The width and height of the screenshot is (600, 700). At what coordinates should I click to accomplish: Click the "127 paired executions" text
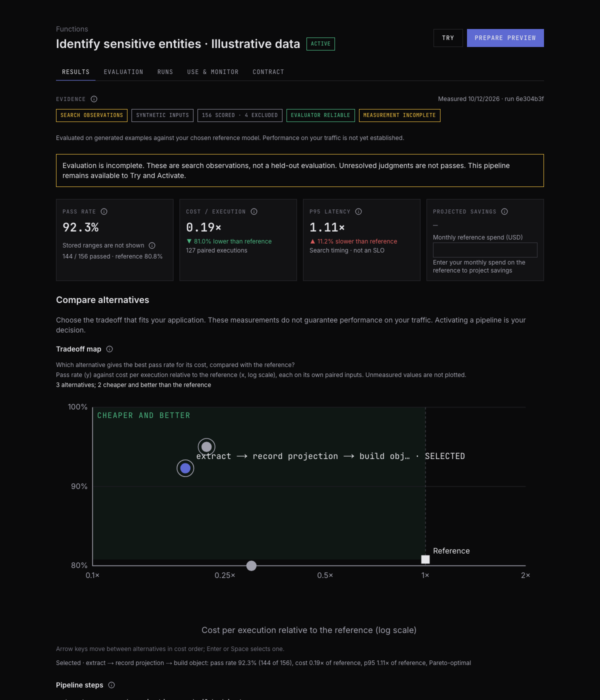pos(216,250)
